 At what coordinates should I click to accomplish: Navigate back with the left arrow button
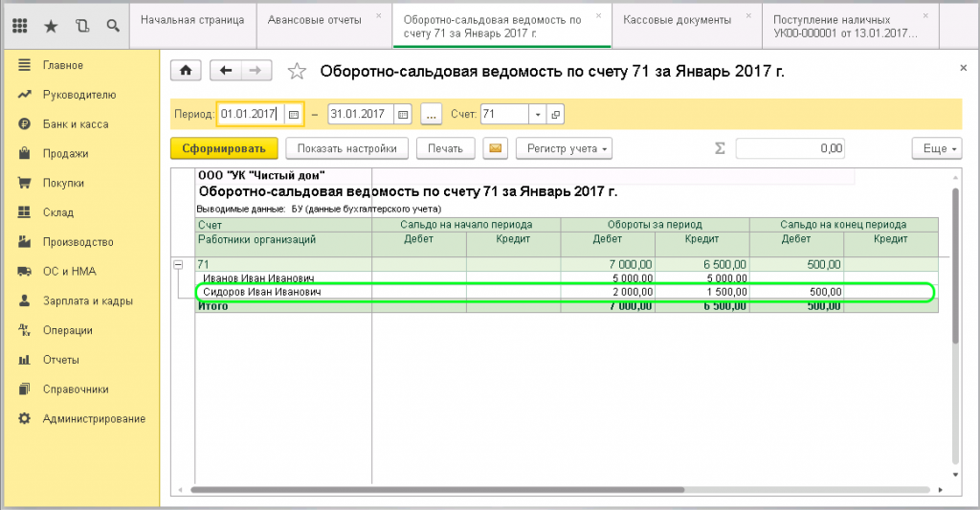pyautogui.click(x=226, y=71)
